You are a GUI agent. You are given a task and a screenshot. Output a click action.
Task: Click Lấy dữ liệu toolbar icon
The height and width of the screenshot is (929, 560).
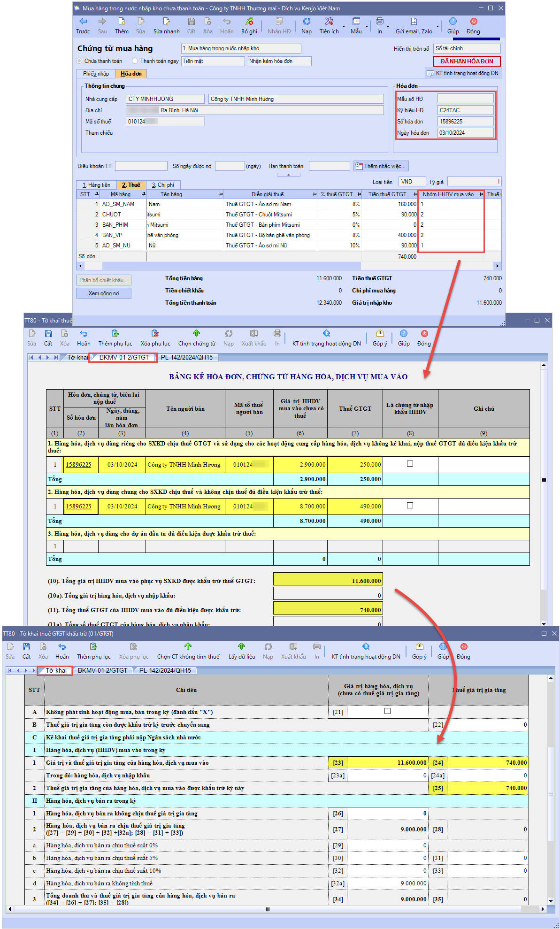tap(241, 647)
